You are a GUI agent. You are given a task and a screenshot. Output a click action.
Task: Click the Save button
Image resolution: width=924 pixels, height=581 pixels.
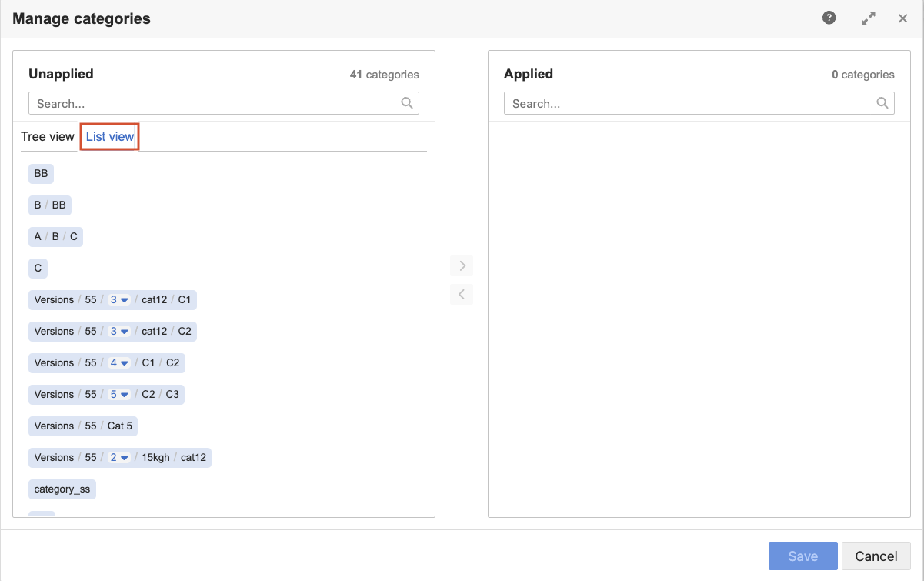click(802, 556)
